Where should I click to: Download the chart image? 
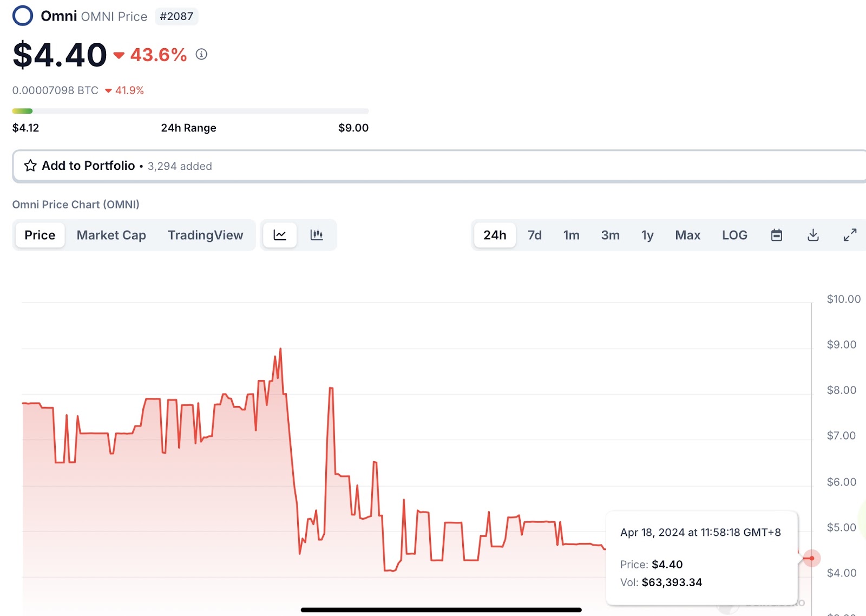click(812, 235)
